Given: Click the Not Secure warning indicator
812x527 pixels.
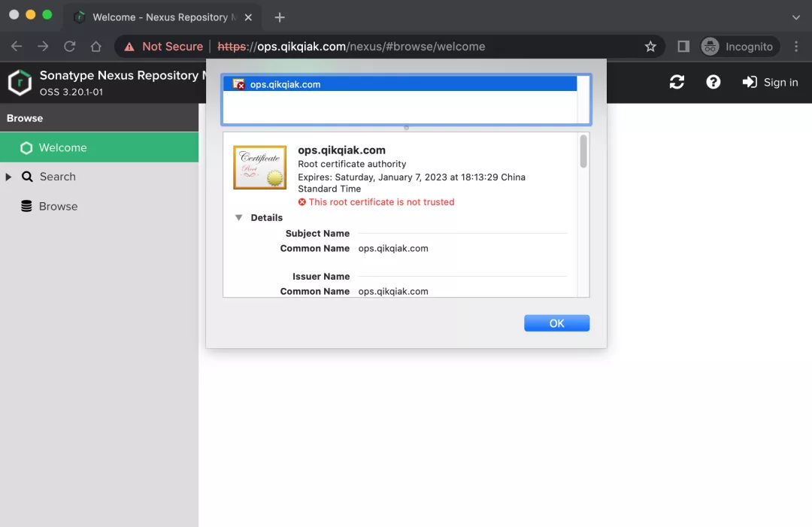Looking at the screenshot, I should tap(164, 47).
